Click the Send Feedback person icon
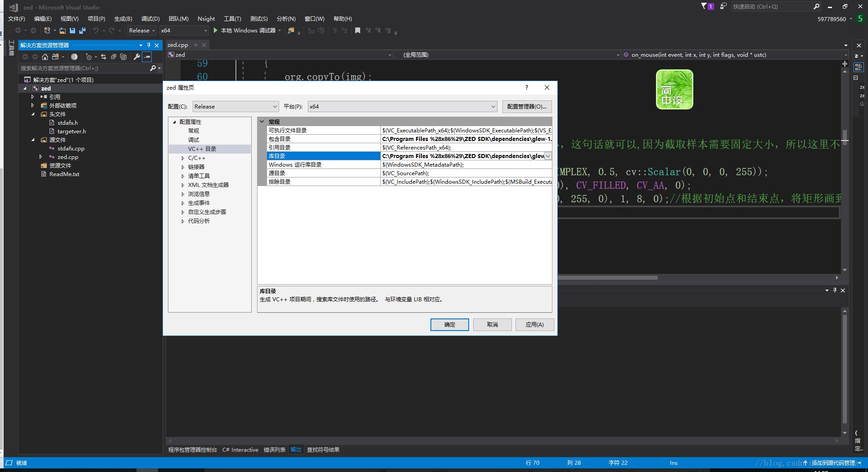Screen dimensions: 868x472 tap(723, 6)
